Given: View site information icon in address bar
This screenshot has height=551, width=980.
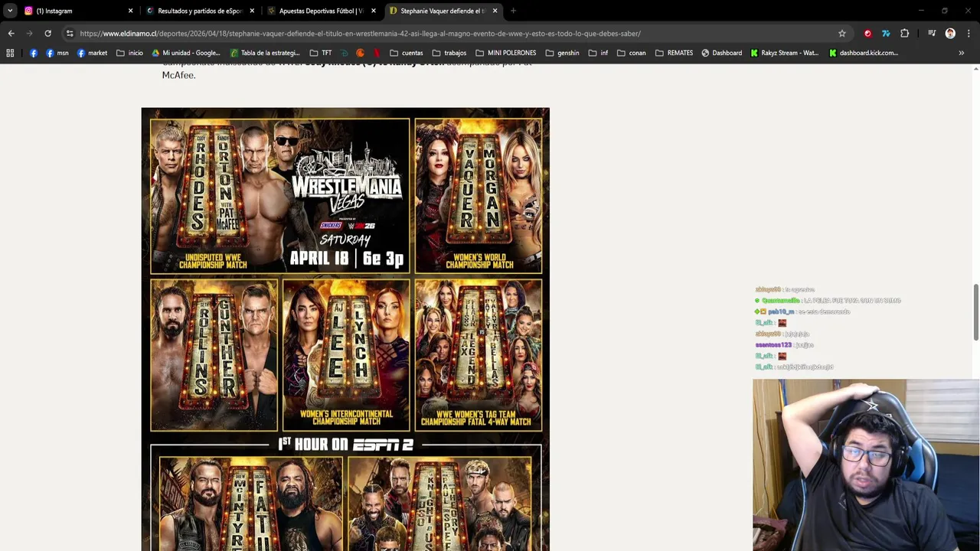Looking at the screenshot, I should coord(70,33).
